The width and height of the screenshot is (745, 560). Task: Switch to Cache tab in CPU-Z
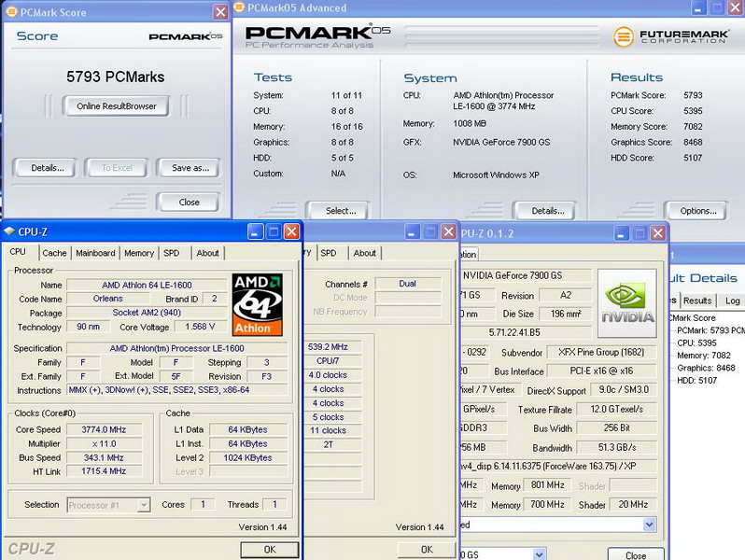click(55, 253)
